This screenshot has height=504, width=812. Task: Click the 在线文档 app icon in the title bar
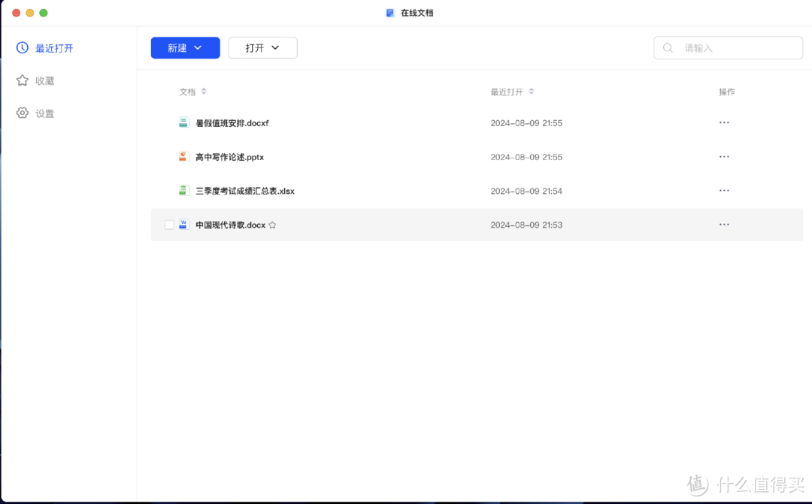pos(389,12)
